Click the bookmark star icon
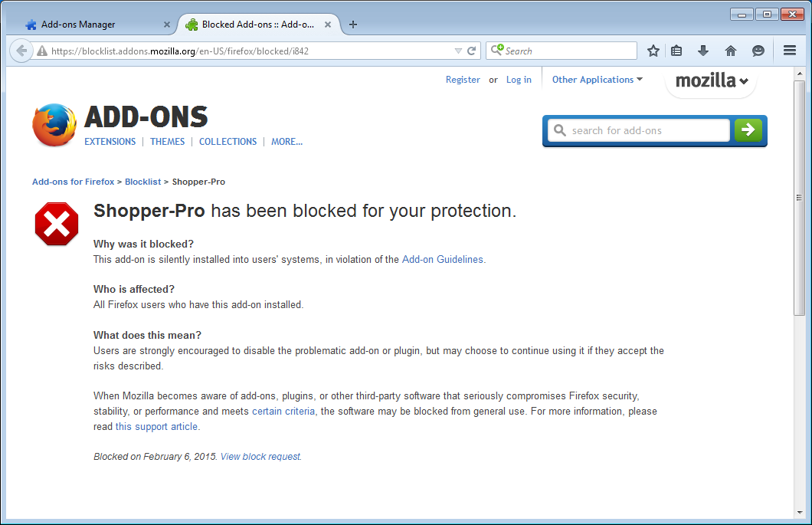The width and height of the screenshot is (812, 525). click(653, 51)
